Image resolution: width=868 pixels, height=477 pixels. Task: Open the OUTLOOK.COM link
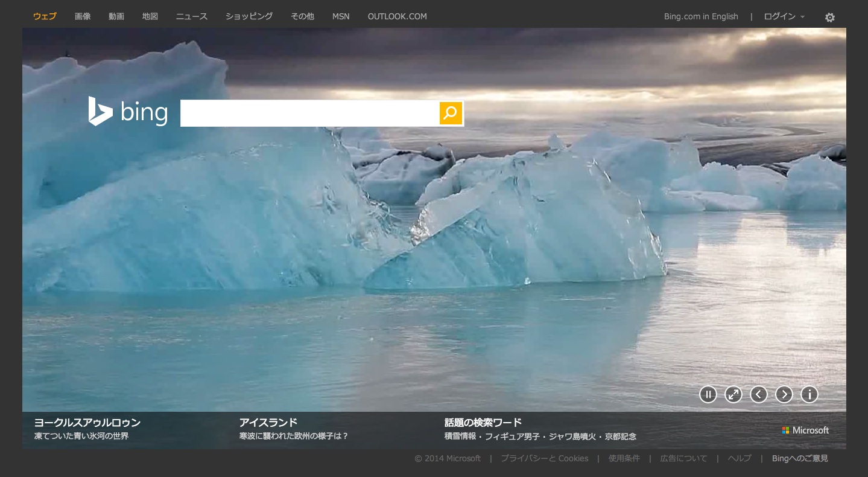point(397,16)
